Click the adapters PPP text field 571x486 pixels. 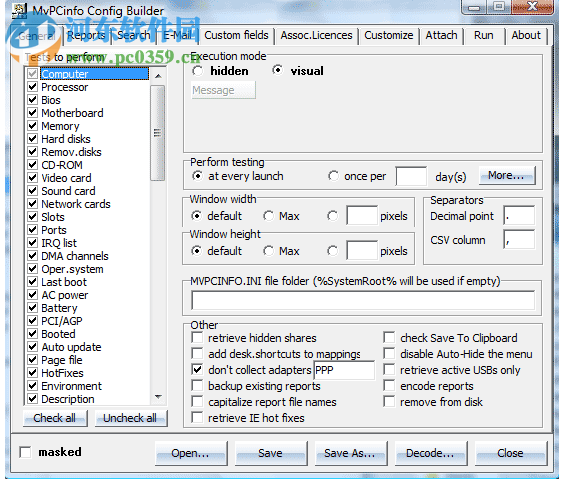click(344, 370)
